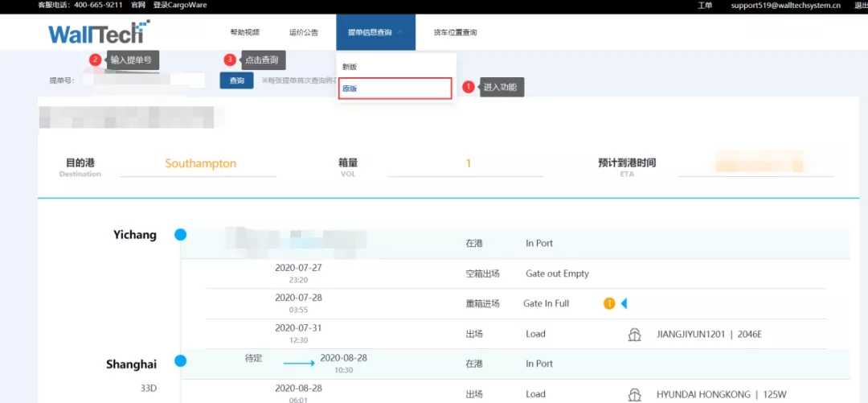The image size is (868, 403).
Task: Click the ship icon beside HYUNDAI HONGKONG
Action: coord(634,395)
